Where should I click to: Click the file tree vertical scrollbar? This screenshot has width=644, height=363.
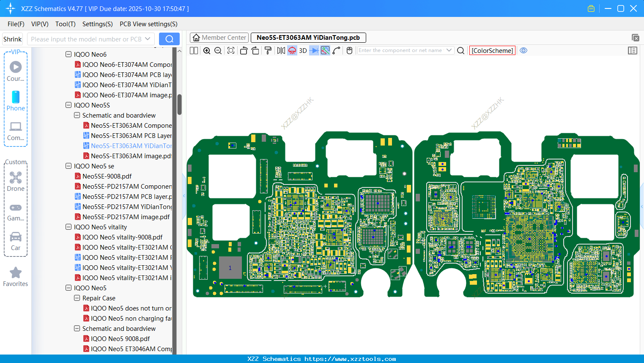click(179, 104)
